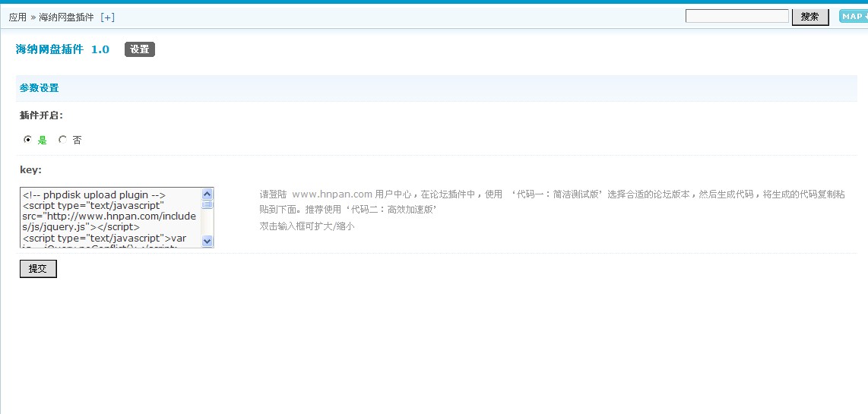Click inside the key textarea
Viewport: 868px width, 414px height.
pos(110,217)
